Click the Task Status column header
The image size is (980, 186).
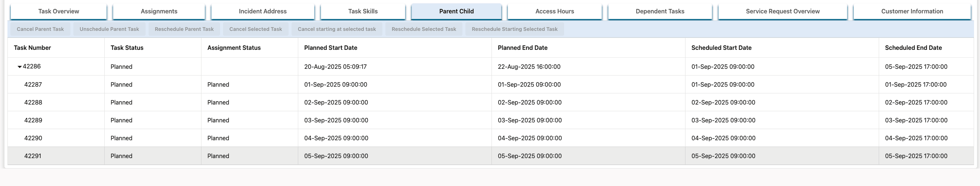[127, 48]
